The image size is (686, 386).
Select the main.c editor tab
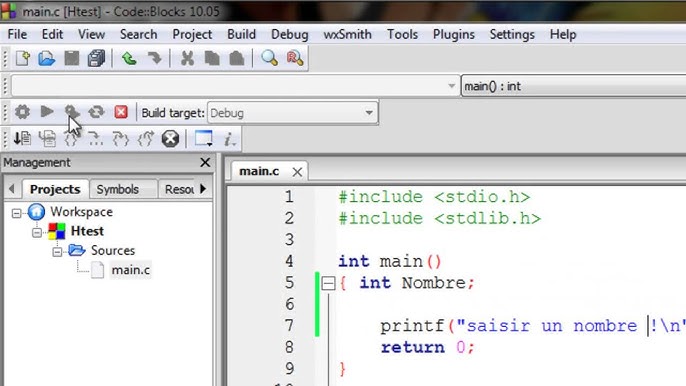[259, 171]
